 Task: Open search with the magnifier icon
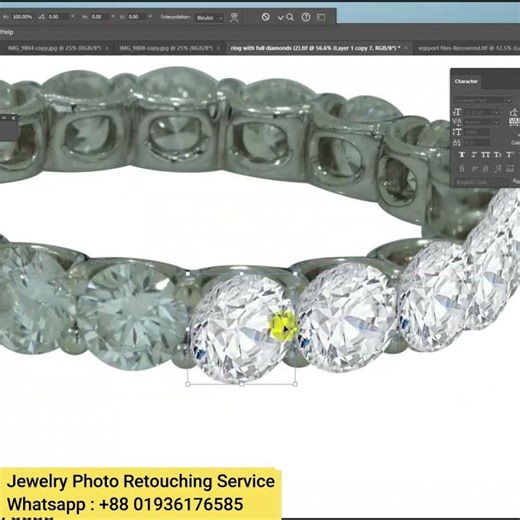[290, 17]
